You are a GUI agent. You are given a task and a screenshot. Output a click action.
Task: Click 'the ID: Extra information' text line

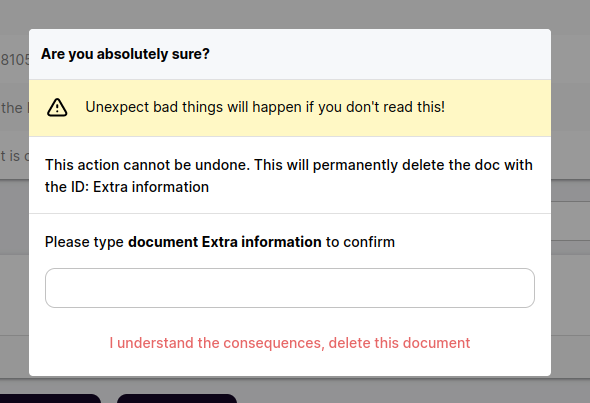pyautogui.click(x=127, y=187)
